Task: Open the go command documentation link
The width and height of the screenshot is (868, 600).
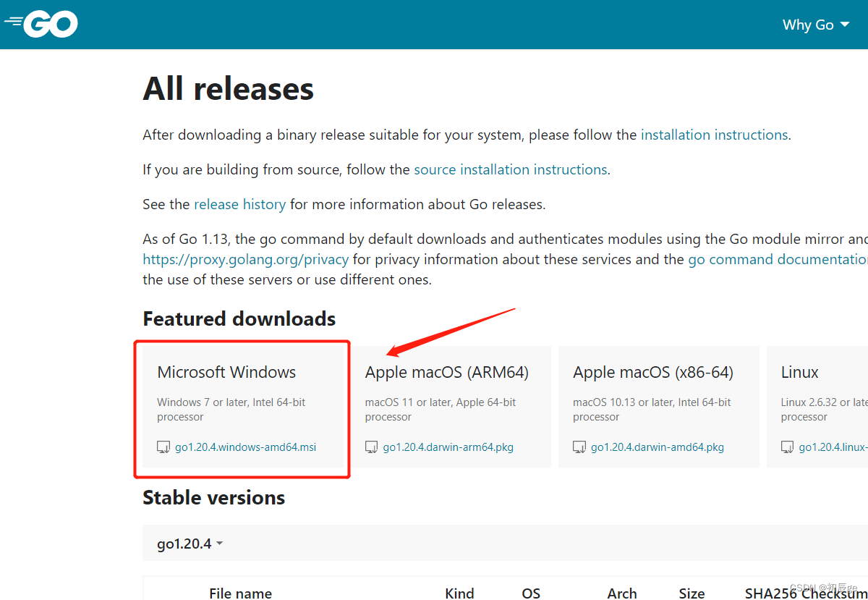Action: point(778,259)
